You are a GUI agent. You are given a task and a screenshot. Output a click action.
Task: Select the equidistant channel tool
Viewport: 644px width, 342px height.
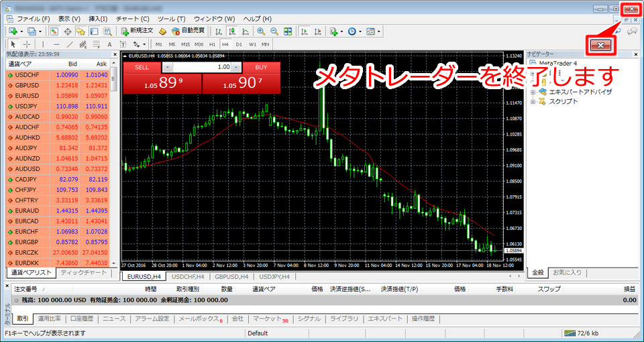tap(83, 44)
